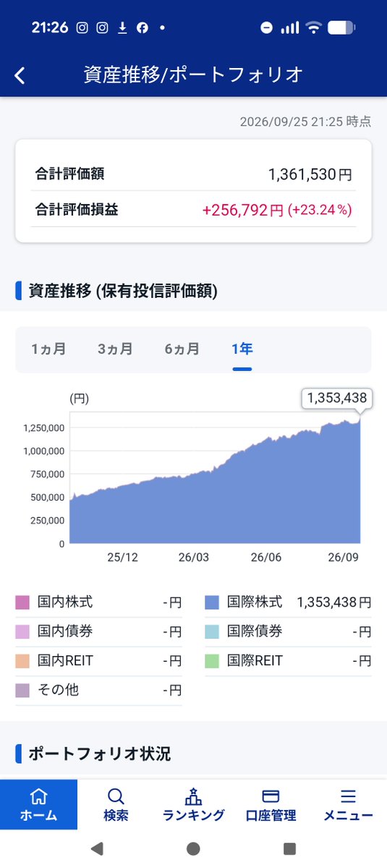Image resolution: width=387 pixels, height=868 pixels.
Task: Tap the 26/06 axis label
Action: click(266, 558)
